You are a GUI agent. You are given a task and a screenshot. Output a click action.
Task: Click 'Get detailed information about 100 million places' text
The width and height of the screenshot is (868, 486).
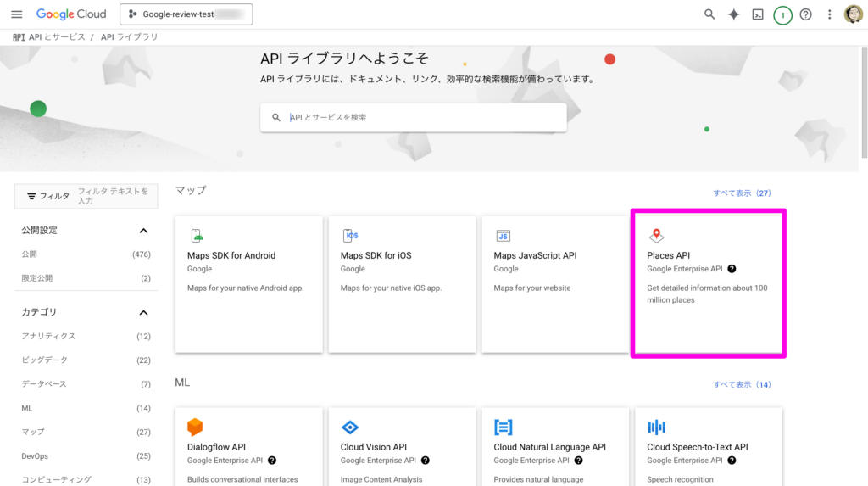(708, 294)
